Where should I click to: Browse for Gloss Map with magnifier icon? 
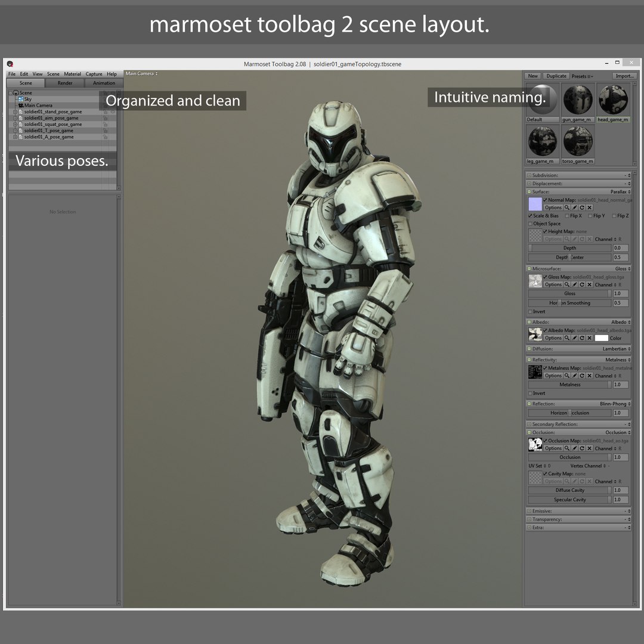tap(567, 284)
